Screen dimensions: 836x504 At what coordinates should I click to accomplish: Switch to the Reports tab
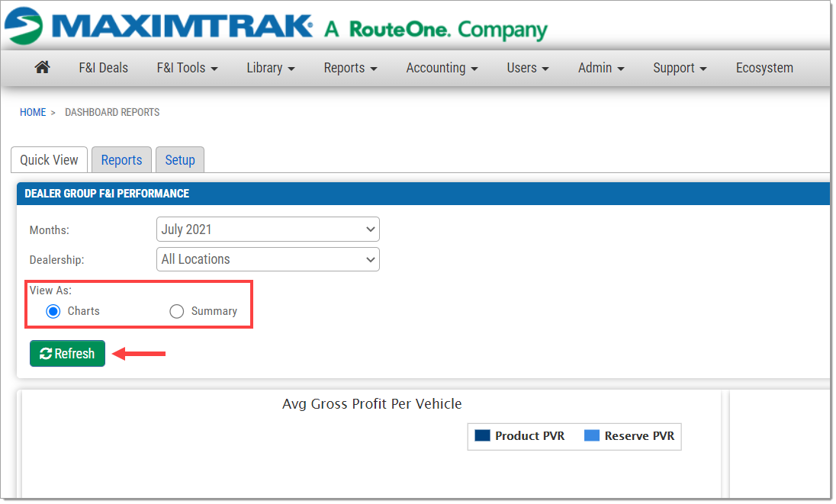tap(121, 160)
